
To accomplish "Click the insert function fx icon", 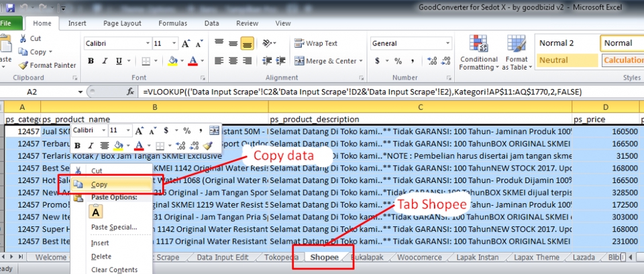I will click(130, 92).
